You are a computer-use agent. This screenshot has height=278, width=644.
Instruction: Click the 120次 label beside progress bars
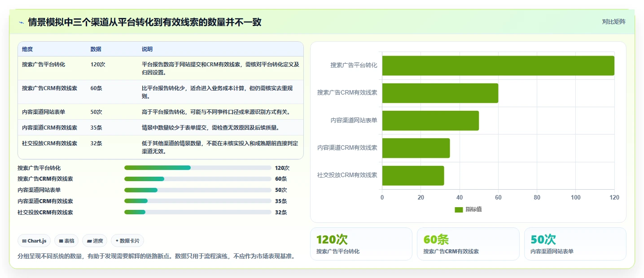pyautogui.click(x=282, y=168)
